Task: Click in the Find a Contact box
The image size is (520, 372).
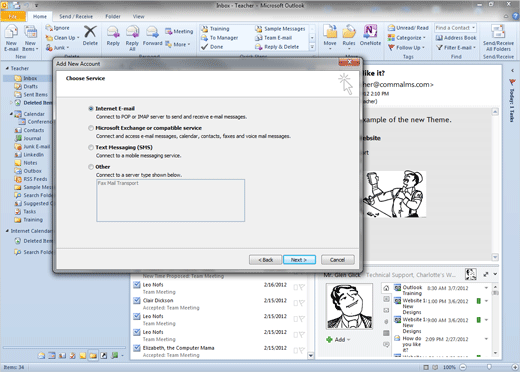Action: [455, 28]
